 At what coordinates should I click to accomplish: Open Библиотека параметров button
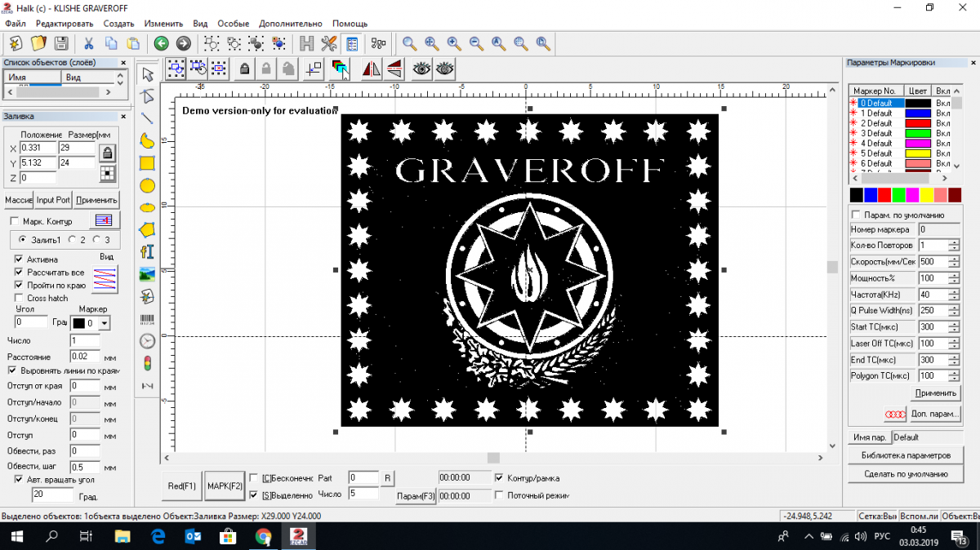[x=906, y=455]
